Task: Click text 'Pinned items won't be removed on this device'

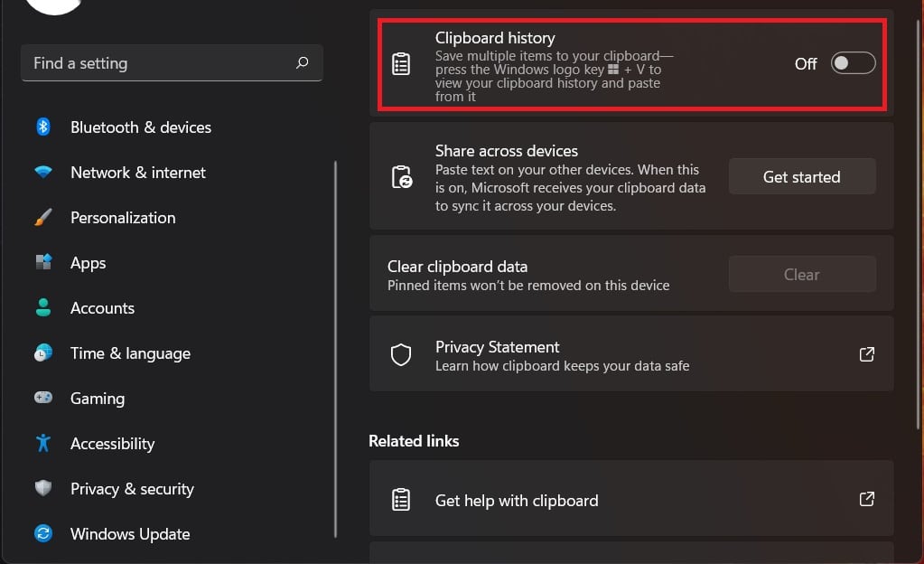Action: click(528, 286)
